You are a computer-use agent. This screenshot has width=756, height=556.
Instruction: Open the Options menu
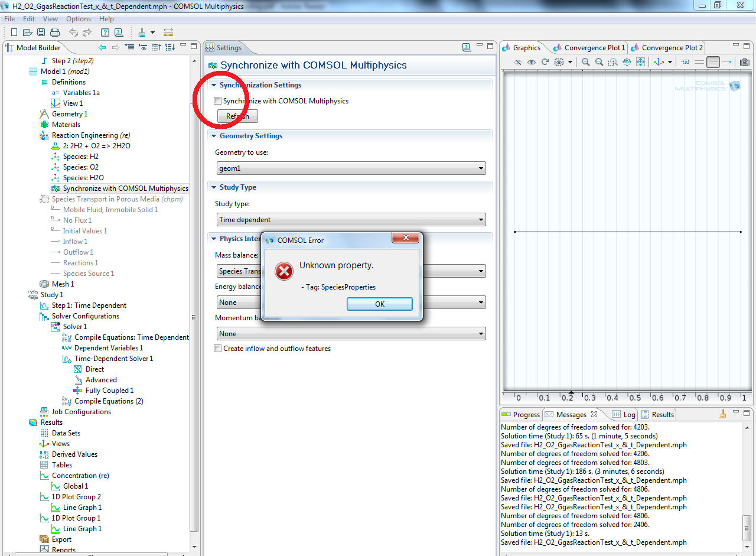click(79, 19)
